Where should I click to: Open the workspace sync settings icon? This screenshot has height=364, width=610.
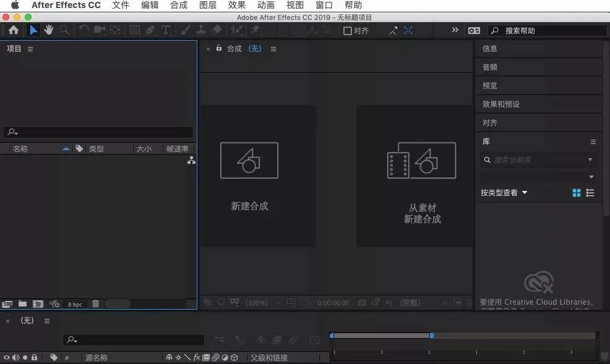tap(474, 31)
